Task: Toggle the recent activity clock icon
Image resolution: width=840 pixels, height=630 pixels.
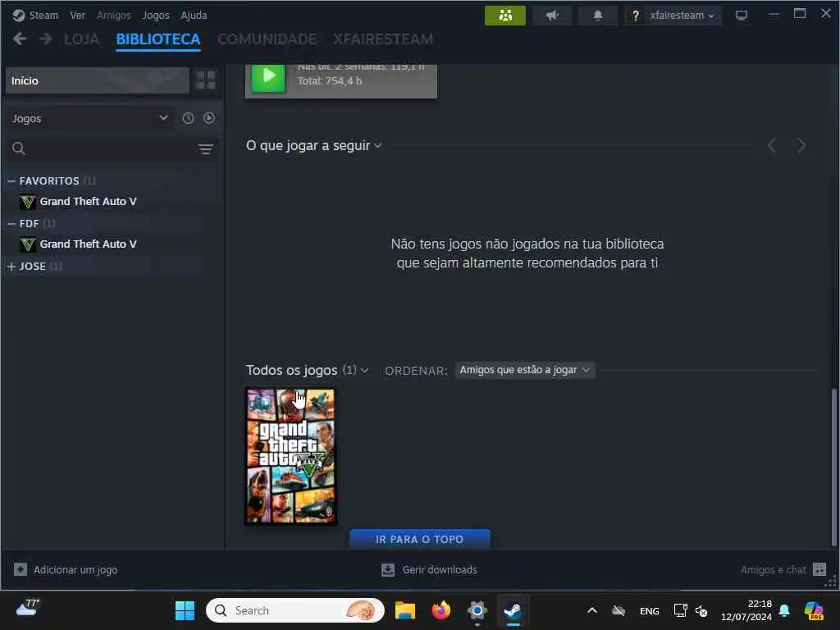Action: [x=188, y=118]
